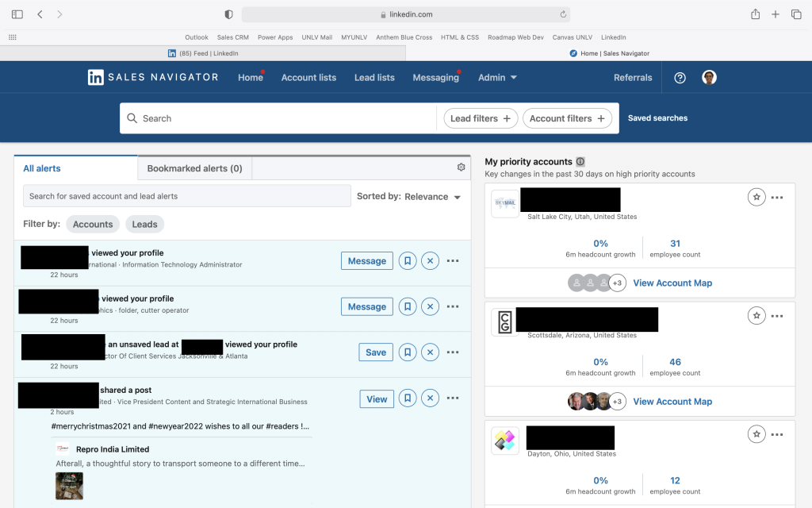812x508 pixels.
Task: Open alert settings gear icon
Action: click(x=461, y=167)
